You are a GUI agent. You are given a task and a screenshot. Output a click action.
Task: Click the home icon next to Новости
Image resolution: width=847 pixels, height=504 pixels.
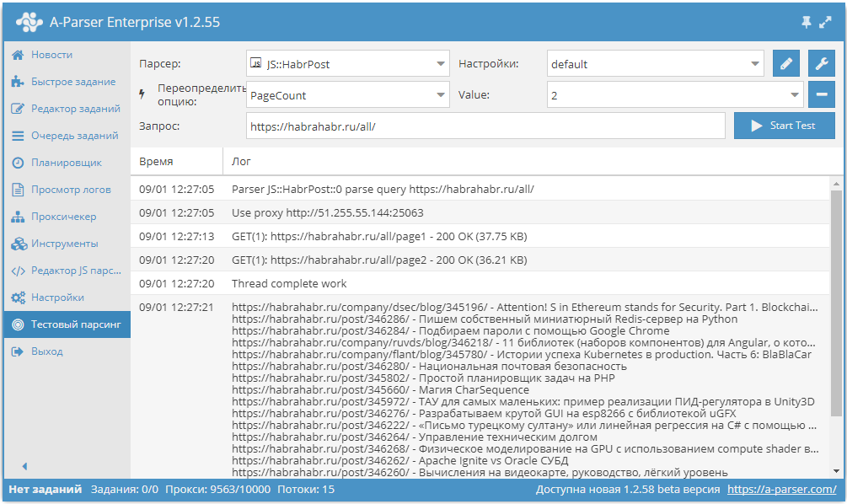tap(18, 55)
